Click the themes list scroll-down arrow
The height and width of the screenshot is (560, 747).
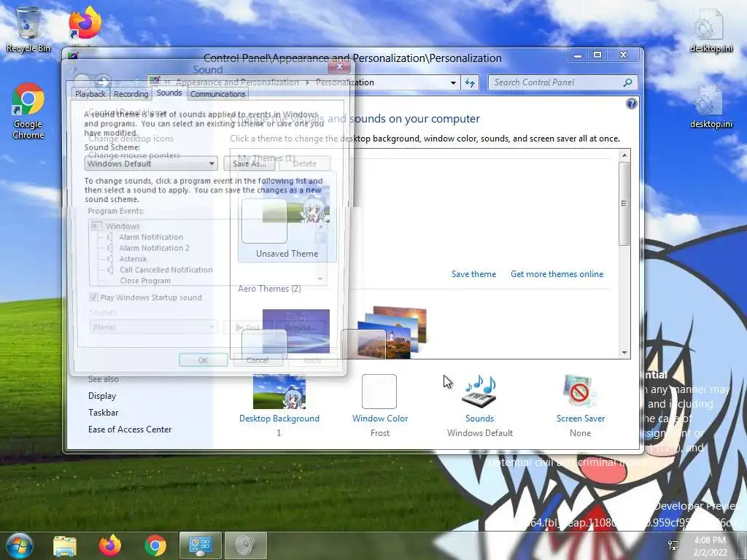click(624, 353)
